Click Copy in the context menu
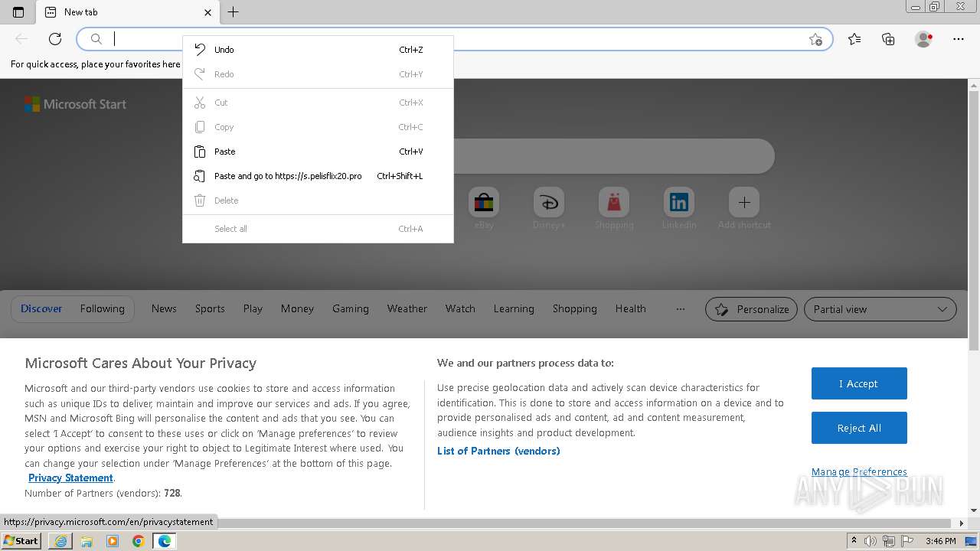This screenshot has height=551, width=980. point(318,127)
